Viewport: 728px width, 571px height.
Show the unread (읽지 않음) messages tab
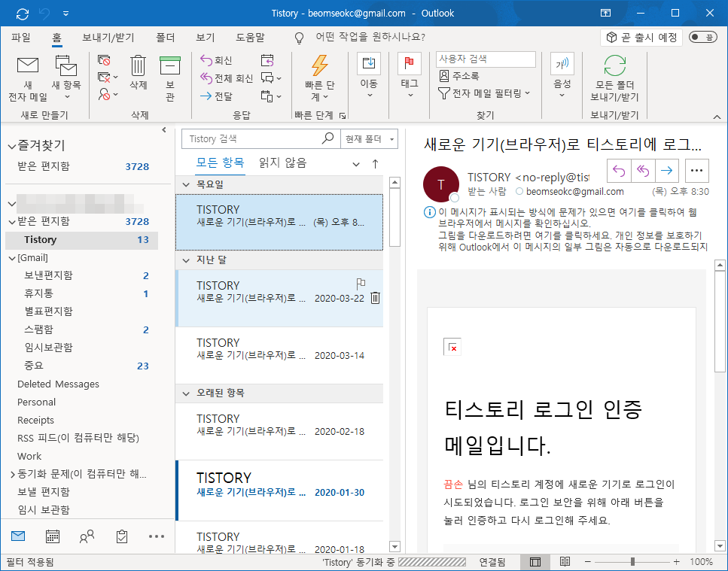(283, 162)
